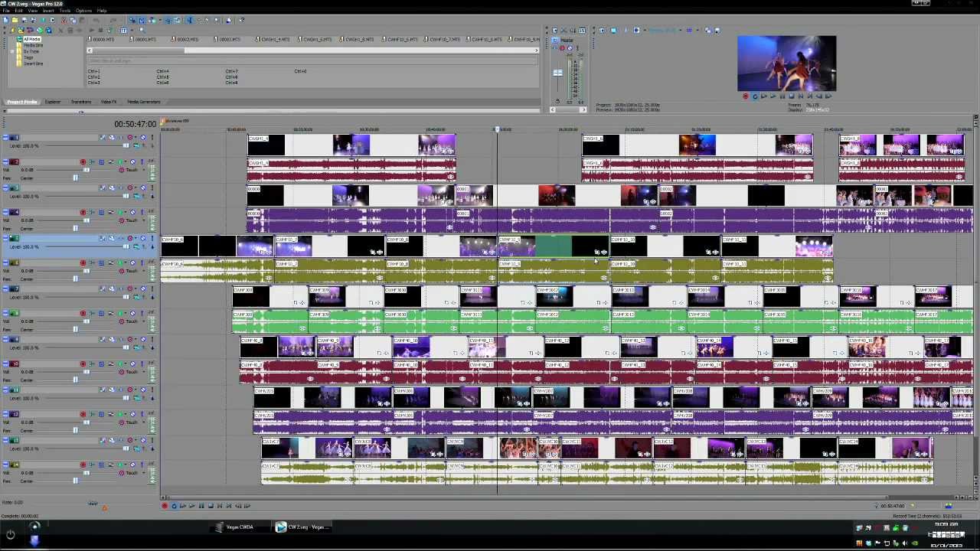
Task: Open the Options menu
Action: point(83,11)
